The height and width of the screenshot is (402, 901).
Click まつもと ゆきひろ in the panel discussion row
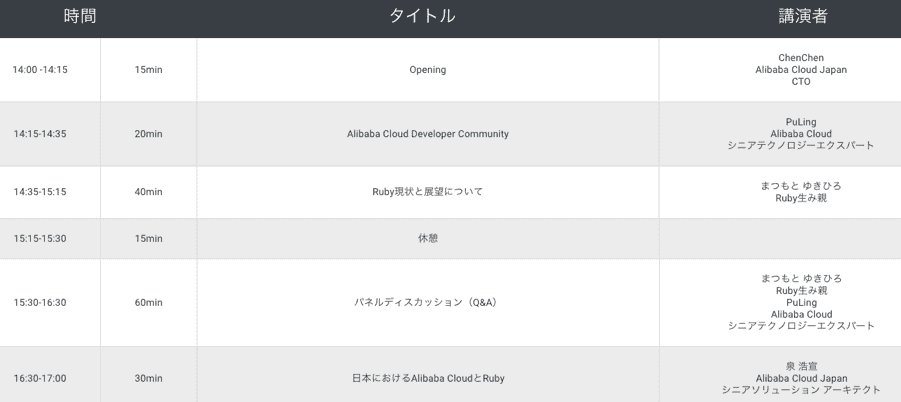pyautogui.click(x=801, y=279)
